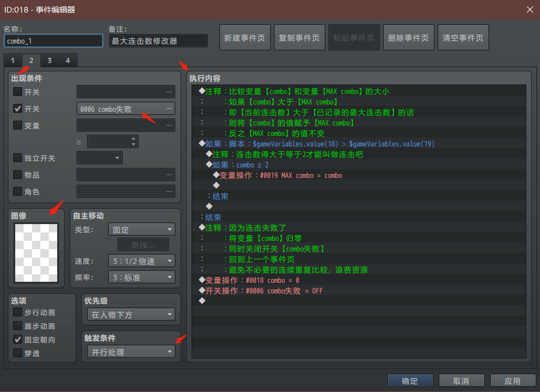
Task: Enable the 物品 condition checkbox
Action: pos(17,175)
